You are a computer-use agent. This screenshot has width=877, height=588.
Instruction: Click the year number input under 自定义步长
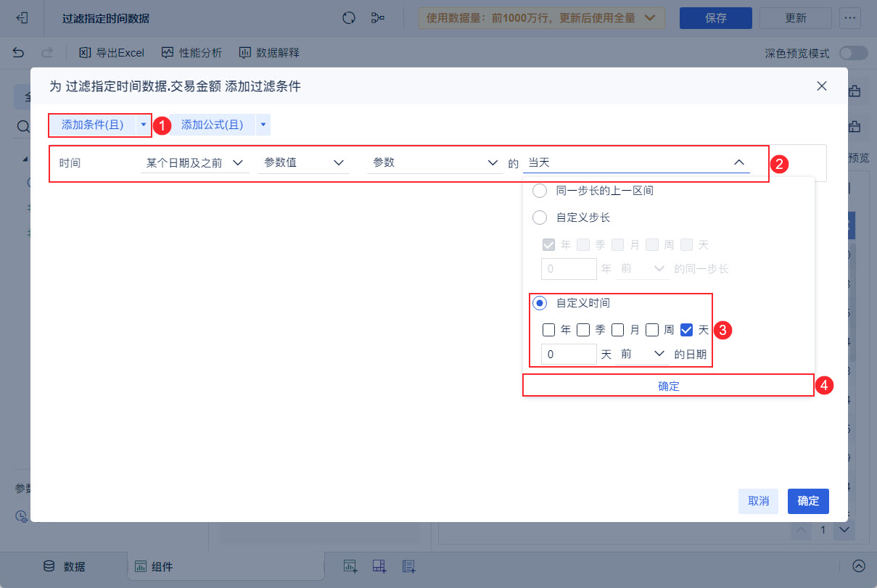tap(569, 268)
